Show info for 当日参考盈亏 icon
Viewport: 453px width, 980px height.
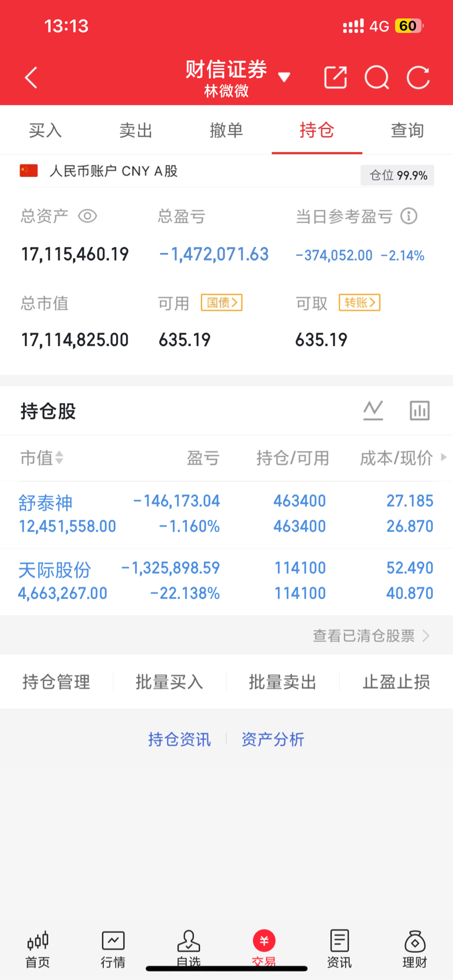click(x=409, y=216)
